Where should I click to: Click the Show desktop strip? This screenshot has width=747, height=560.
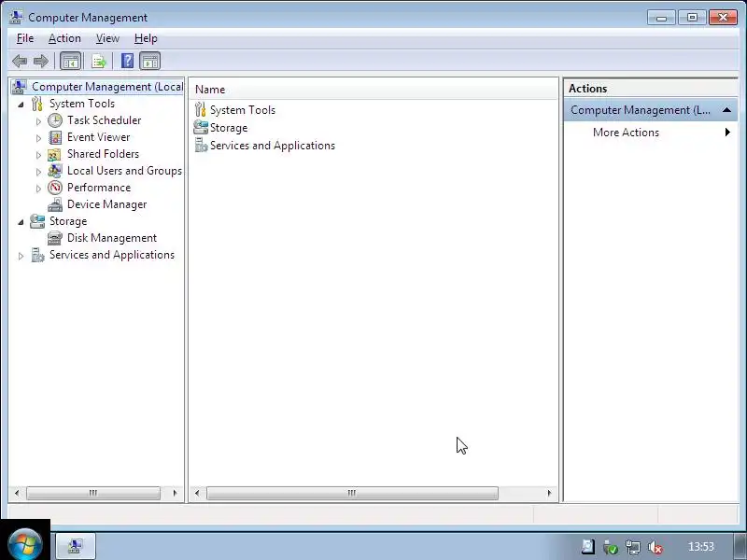[x=740, y=546]
